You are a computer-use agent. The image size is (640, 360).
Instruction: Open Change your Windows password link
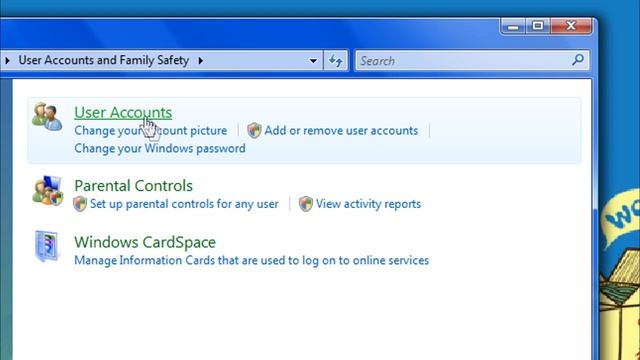pyautogui.click(x=160, y=148)
